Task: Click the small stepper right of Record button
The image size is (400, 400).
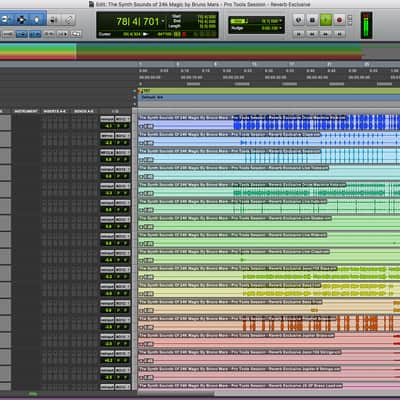Action: pyautogui.click(x=349, y=20)
